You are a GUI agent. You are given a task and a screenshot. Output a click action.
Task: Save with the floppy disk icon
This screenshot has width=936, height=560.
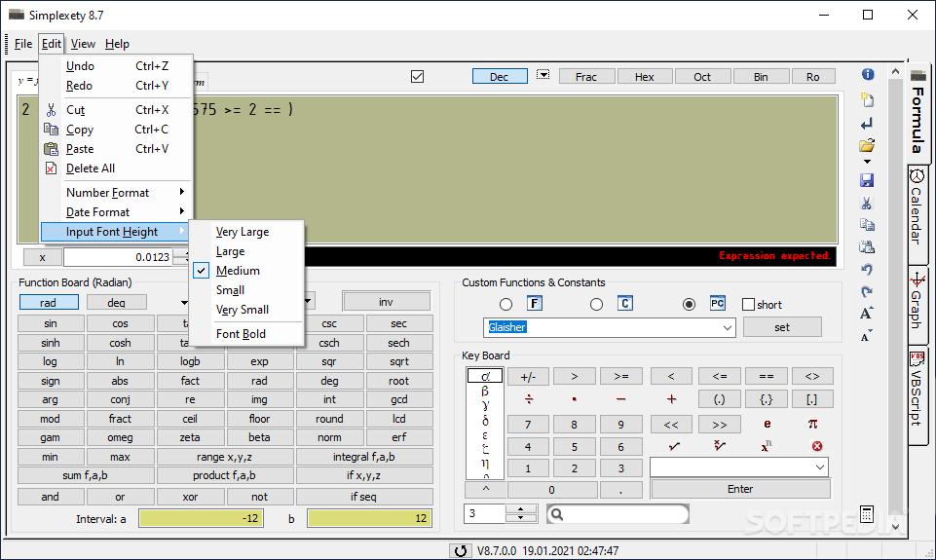click(x=867, y=180)
